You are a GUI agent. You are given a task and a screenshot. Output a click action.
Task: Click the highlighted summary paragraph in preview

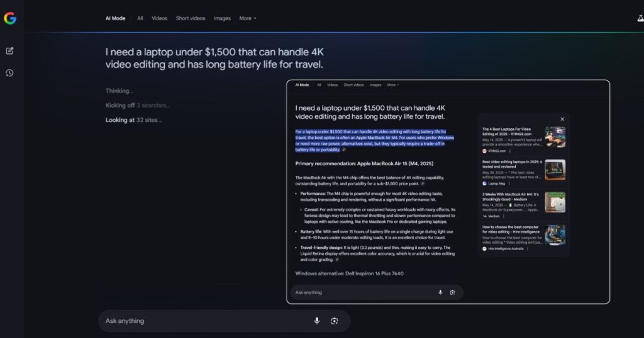tap(374, 141)
